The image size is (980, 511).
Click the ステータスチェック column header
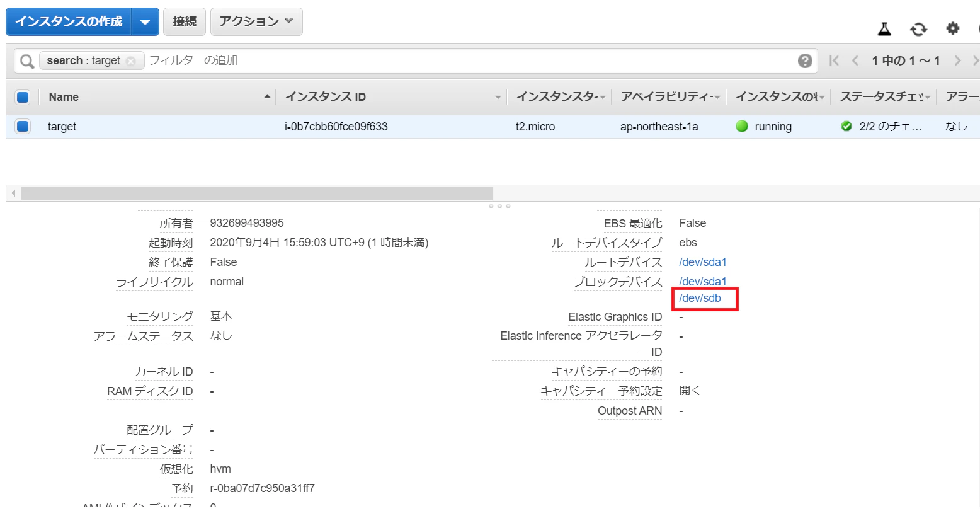882,97
